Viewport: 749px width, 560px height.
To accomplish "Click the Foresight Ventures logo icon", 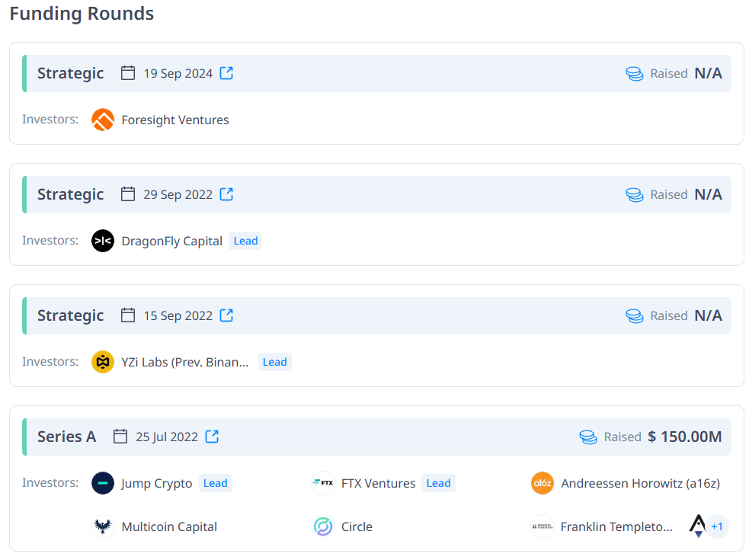I will (x=103, y=120).
